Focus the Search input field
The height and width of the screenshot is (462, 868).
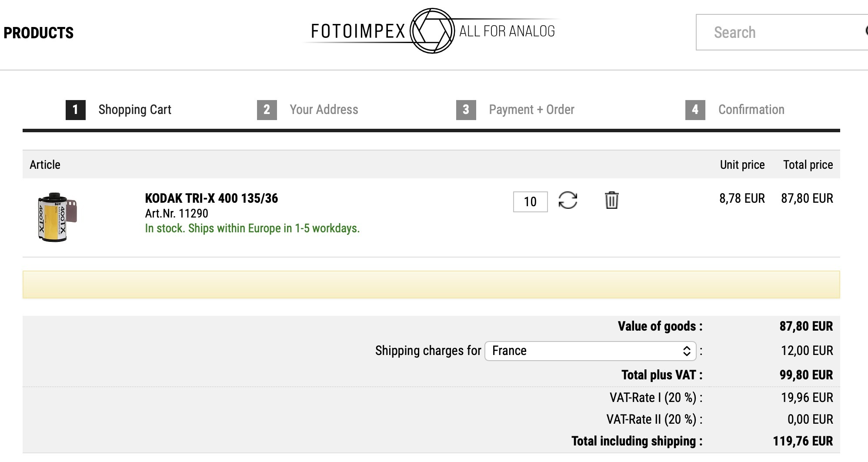(x=778, y=33)
